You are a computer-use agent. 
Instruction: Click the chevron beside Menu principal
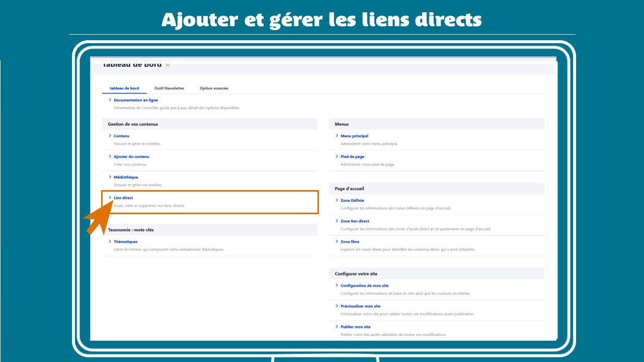pos(337,136)
